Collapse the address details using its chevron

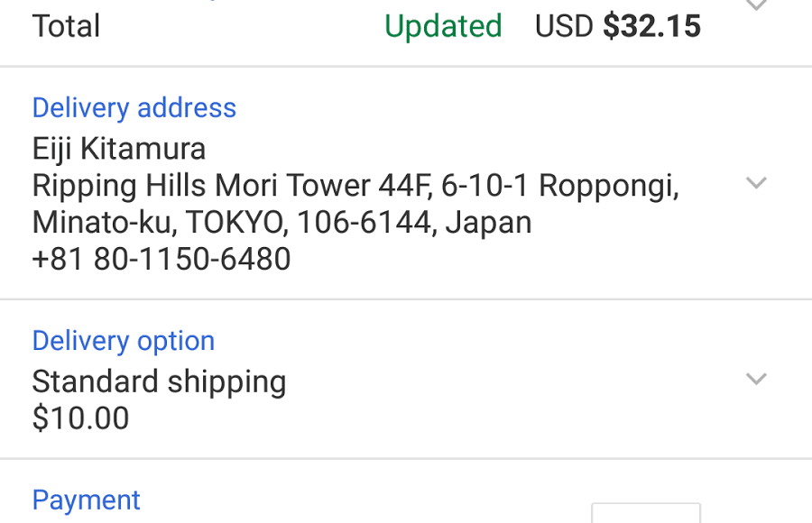(x=756, y=183)
